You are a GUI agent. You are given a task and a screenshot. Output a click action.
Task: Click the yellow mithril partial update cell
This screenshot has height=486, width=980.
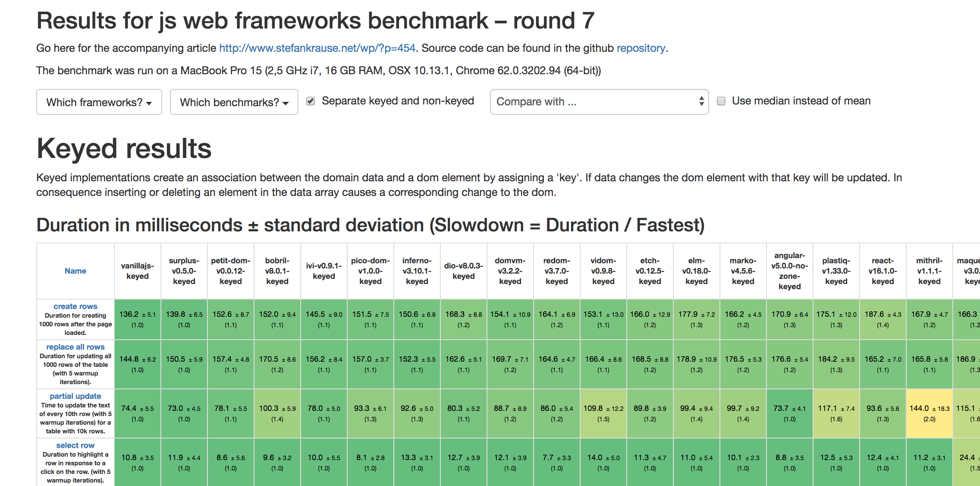929,413
